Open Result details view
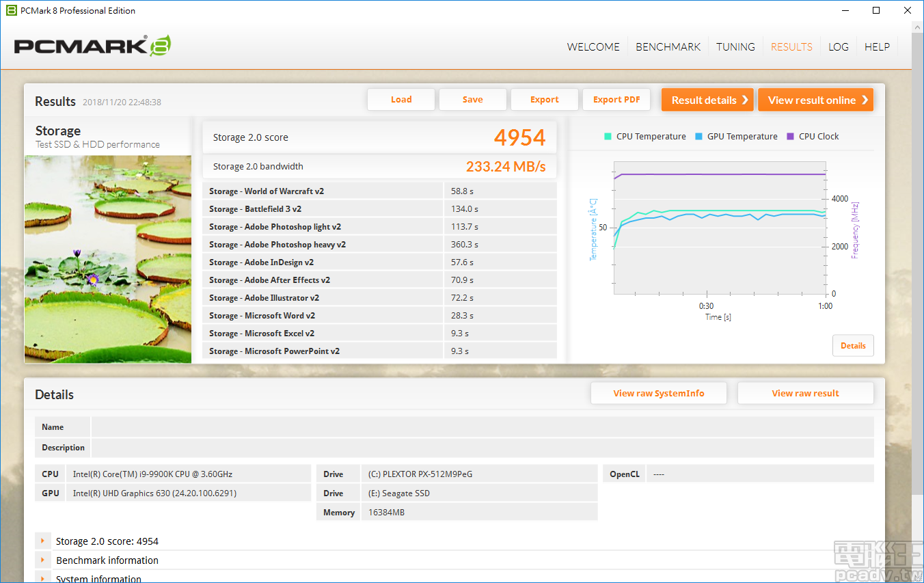The image size is (924, 583). 707,99
